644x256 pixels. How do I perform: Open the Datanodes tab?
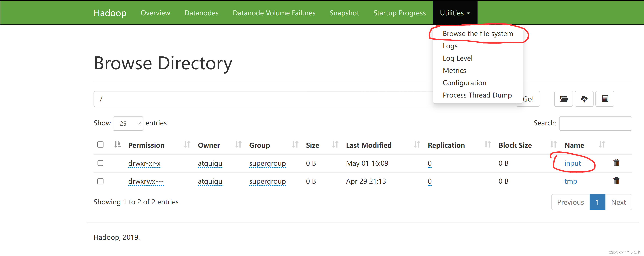coord(201,13)
